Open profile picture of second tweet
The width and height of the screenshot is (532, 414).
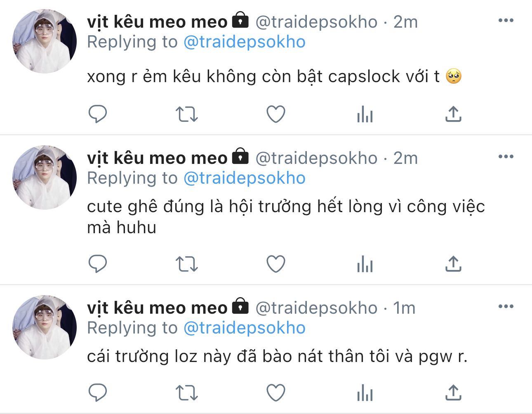coord(45,177)
